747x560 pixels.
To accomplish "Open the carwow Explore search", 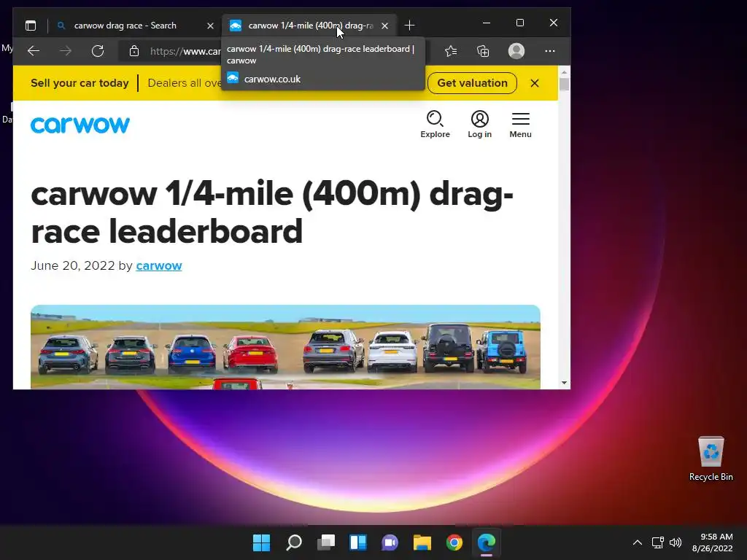I will point(435,124).
